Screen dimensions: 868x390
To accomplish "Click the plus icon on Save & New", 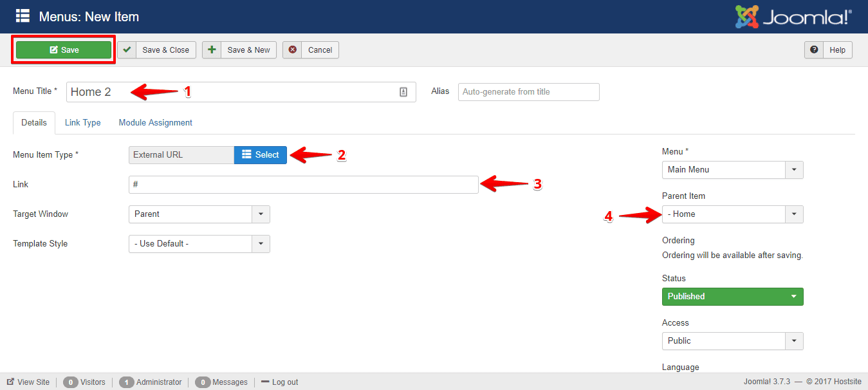I will [212, 50].
